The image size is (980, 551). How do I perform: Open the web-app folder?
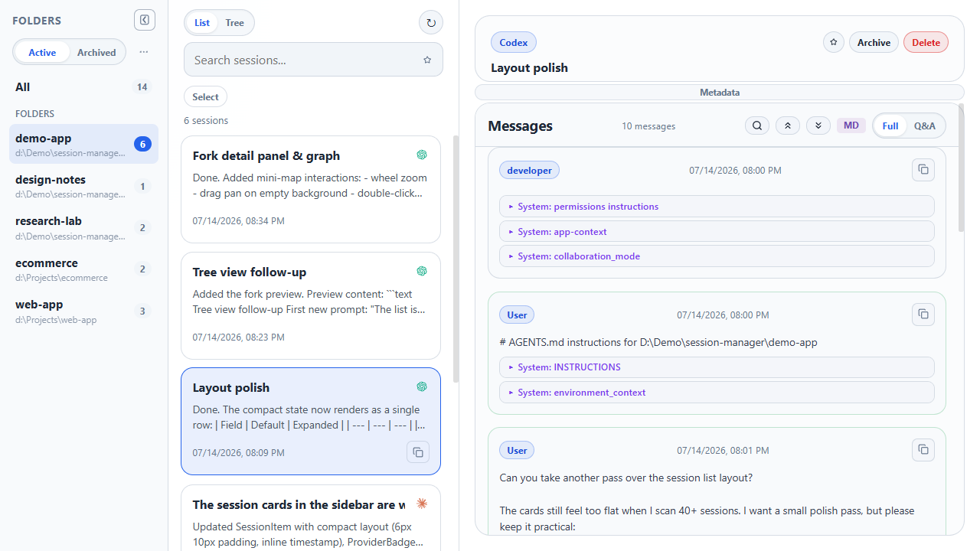(x=84, y=311)
